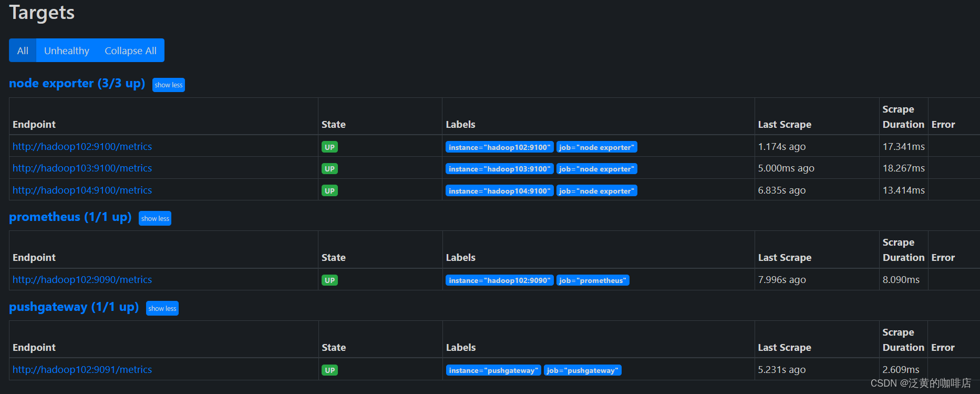This screenshot has width=980, height=394.
Task: Click Endpoint header in node exporter table
Action: click(34, 125)
